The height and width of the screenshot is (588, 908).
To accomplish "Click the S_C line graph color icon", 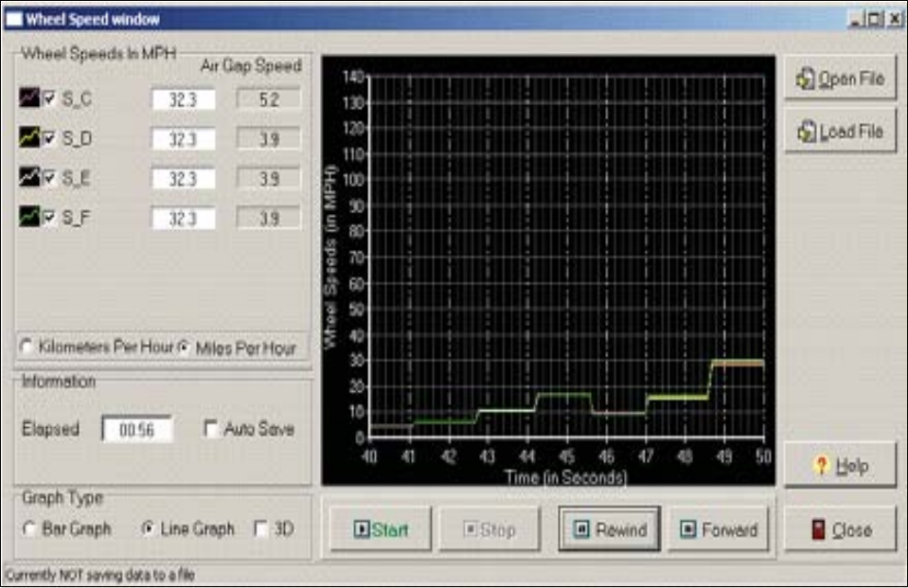I will pyautogui.click(x=29, y=98).
